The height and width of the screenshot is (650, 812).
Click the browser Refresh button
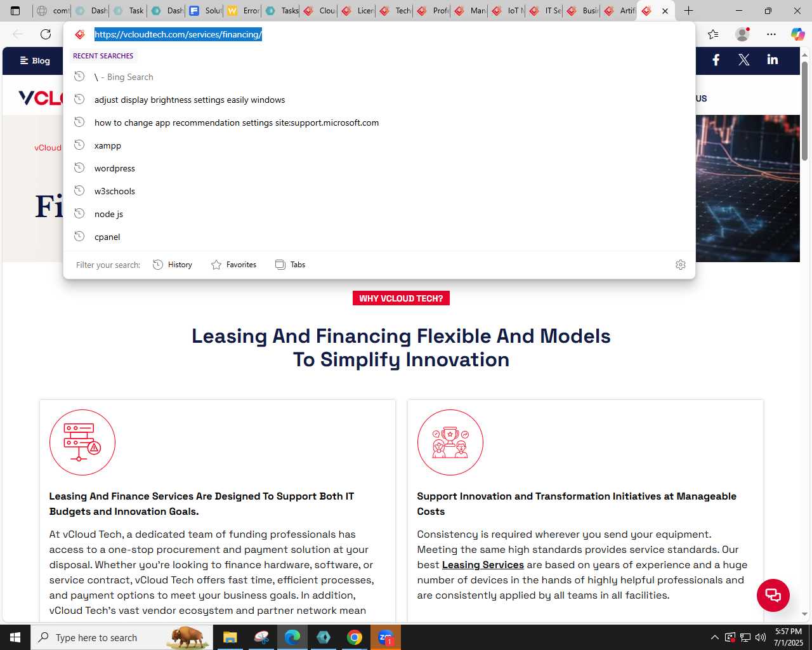pos(46,34)
